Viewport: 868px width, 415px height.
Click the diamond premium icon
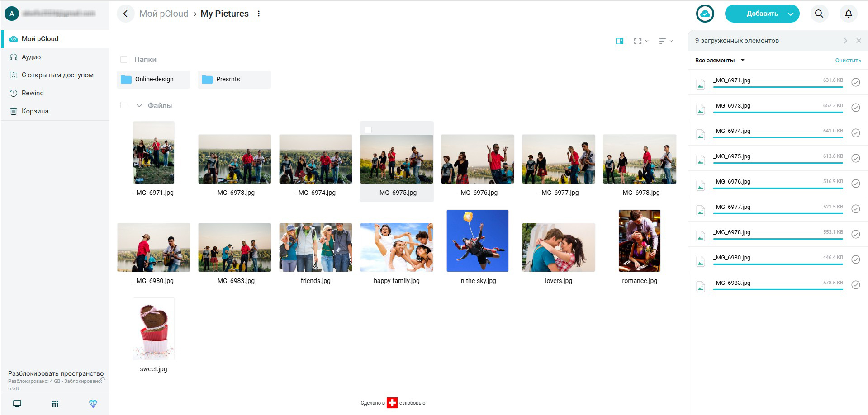pyautogui.click(x=93, y=404)
